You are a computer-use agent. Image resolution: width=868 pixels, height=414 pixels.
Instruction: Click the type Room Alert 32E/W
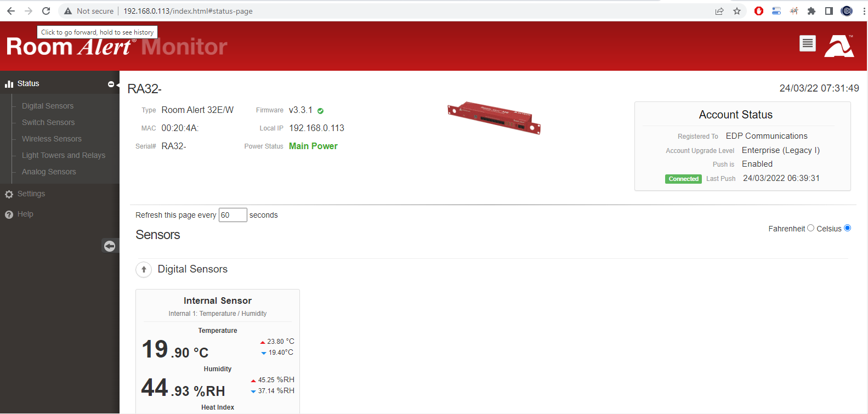(x=197, y=110)
